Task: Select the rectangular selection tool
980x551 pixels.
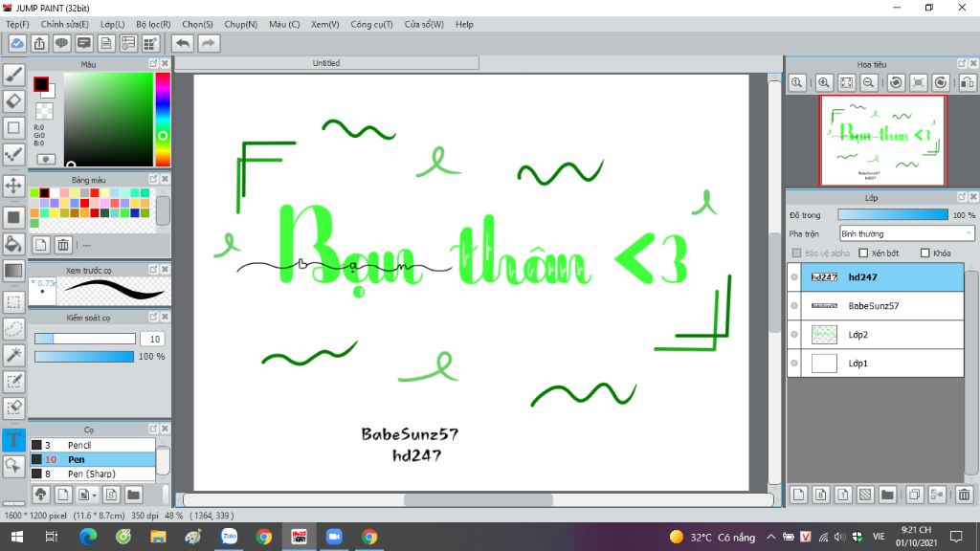Action: pyautogui.click(x=13, y=301)
